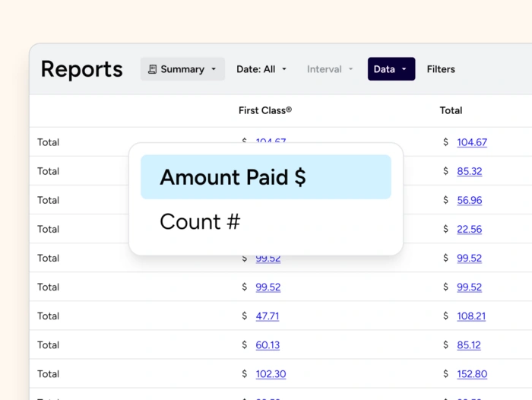Click the 22.56 amount link
Viewport: 532px width, 400px height.
click(x=469, y=229)
